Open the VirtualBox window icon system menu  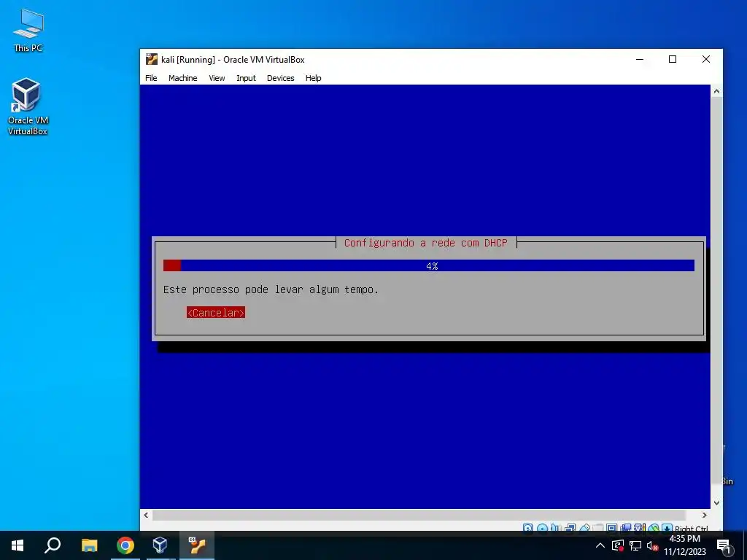[x=152, y=59]
